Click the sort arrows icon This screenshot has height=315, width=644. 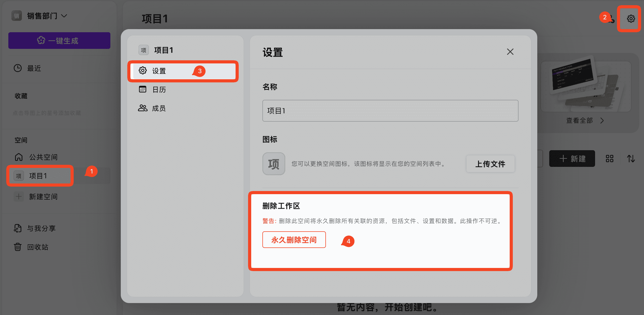631,159
